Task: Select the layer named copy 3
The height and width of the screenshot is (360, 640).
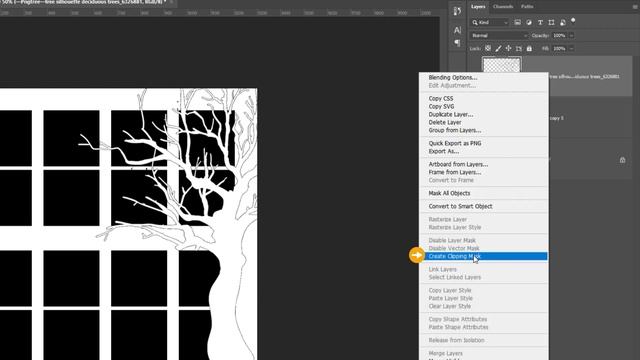Action: pyautogui.click(x=556, y=118)
